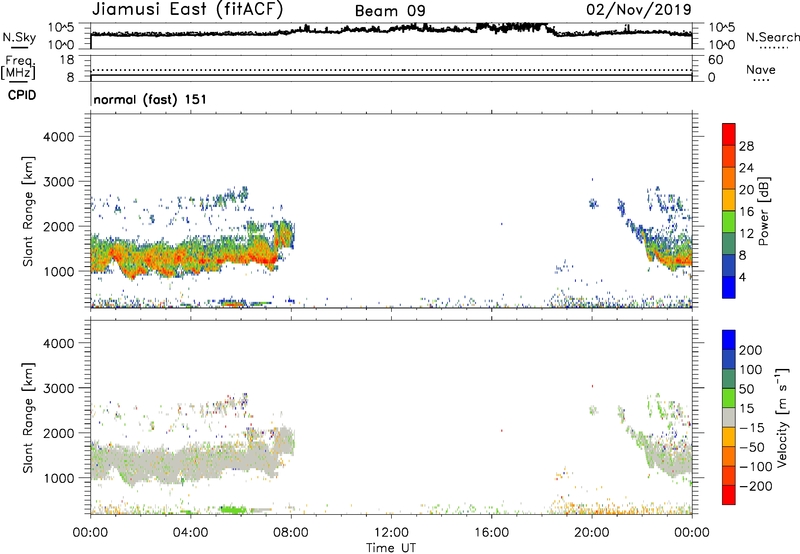800x554 pixels.
Task: Click the '20' label on Power colorbar
Action: coord(746,190)
